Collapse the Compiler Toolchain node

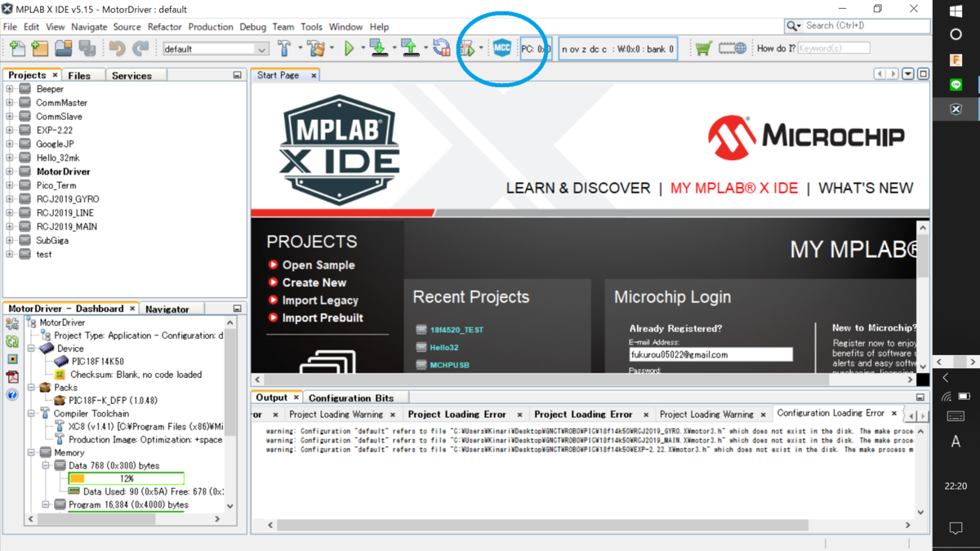[32, 414]
